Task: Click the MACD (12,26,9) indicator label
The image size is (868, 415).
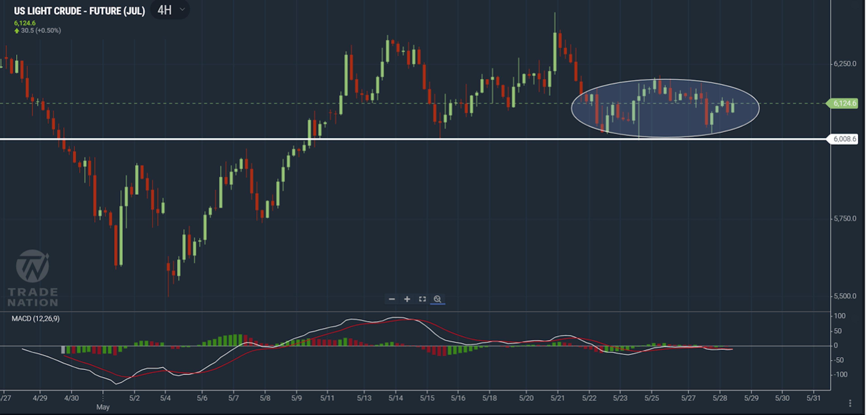Action: [x=35, y=319]
